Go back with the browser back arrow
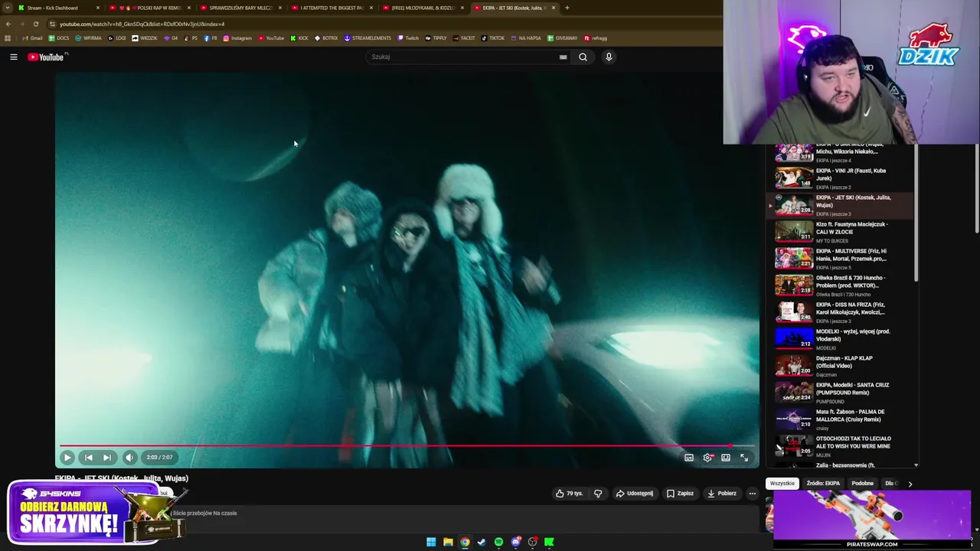The image size is (980, 551). point(8,24)
